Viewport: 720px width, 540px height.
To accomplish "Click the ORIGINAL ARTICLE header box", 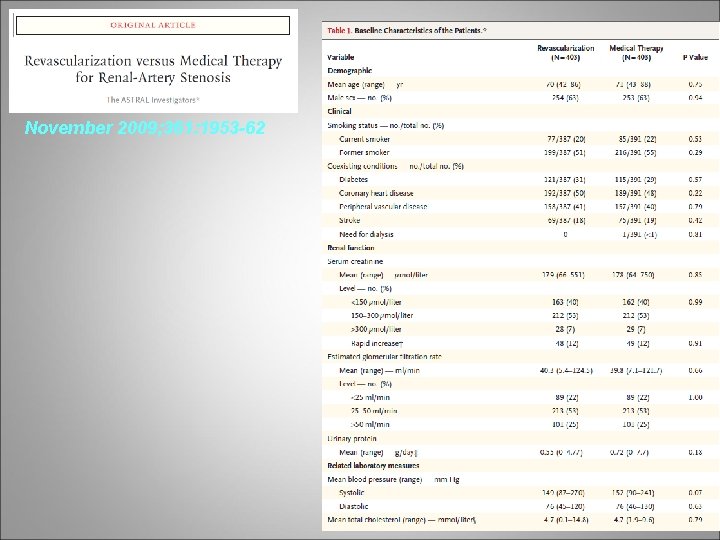I will tap(153, 25).
